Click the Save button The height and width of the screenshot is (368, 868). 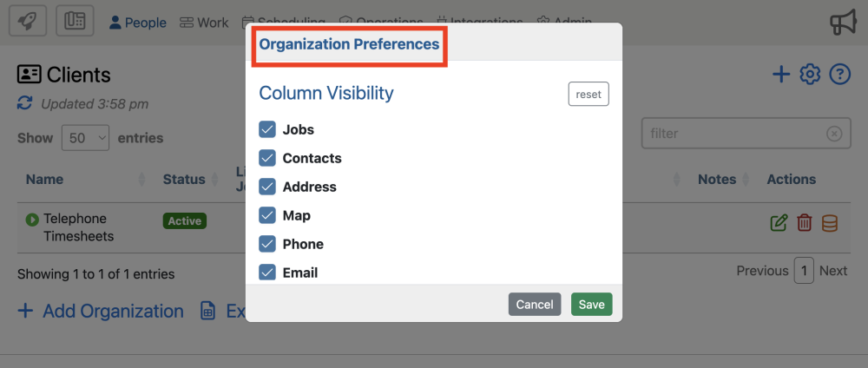(x=591, y=304)
